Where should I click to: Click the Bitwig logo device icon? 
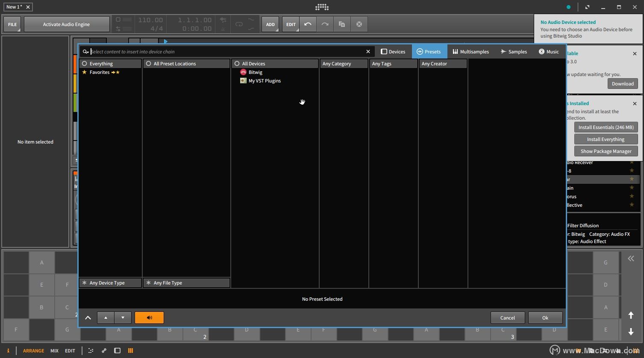click(x=243, y=72)
